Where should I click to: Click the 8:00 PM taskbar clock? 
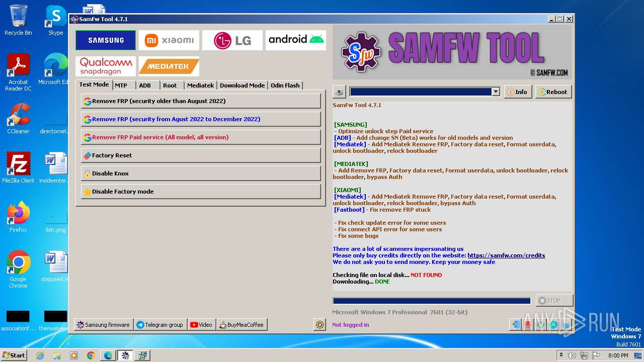618,355
